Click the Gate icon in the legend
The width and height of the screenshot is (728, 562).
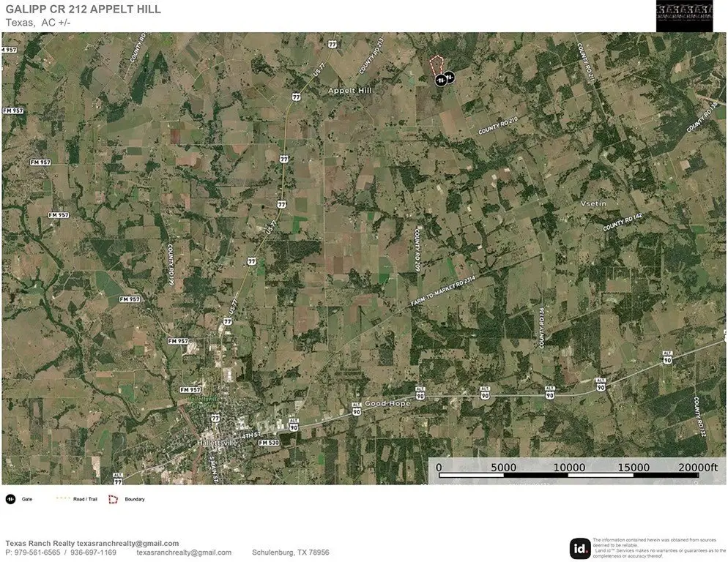point(11,499)
